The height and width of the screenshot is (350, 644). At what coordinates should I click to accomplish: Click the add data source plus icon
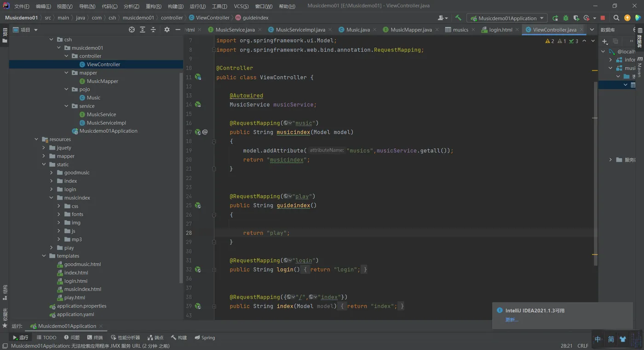604,41
